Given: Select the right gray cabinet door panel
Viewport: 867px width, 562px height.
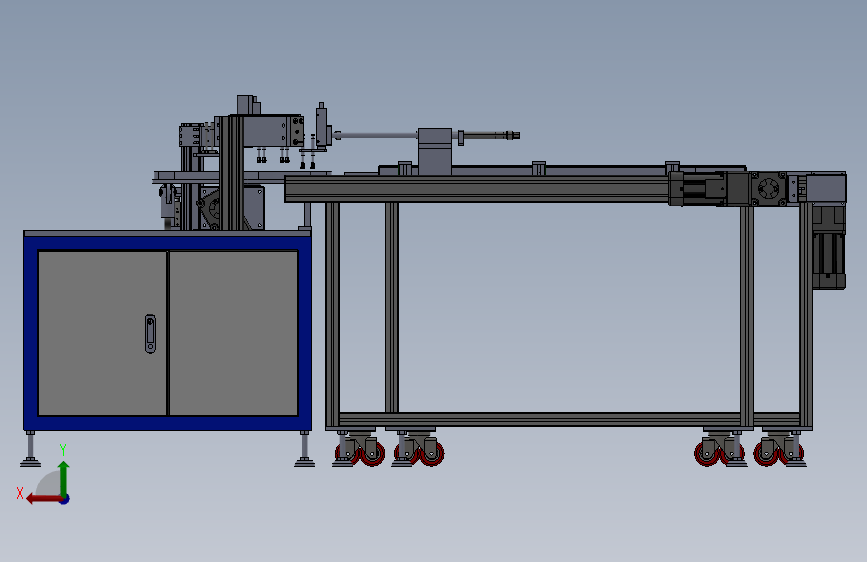Looking at the screenshot, I should (x=233, y=333).
